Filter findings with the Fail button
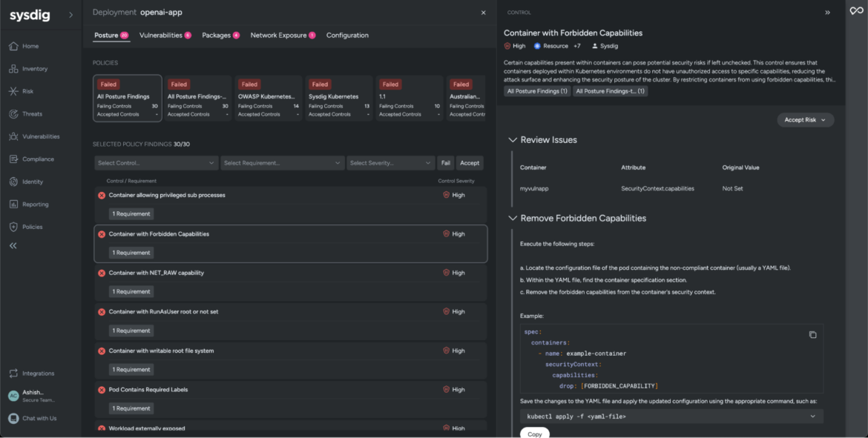868x438 pixels. 446,163
